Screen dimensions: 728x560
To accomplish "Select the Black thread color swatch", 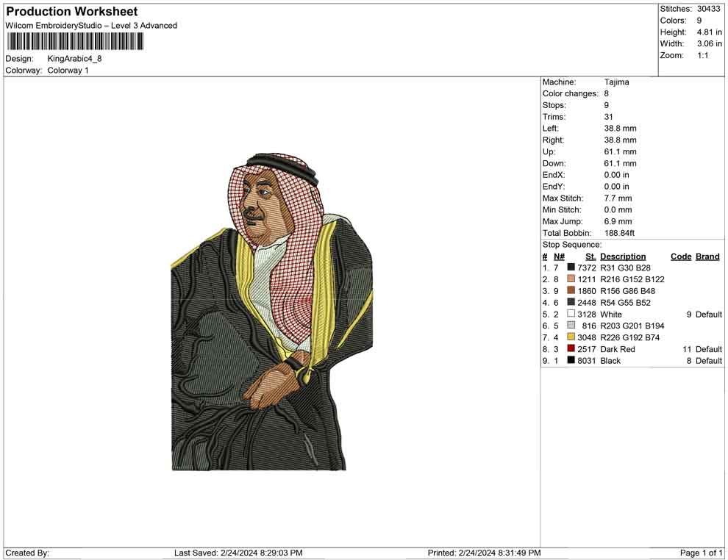I will (571, 360).
